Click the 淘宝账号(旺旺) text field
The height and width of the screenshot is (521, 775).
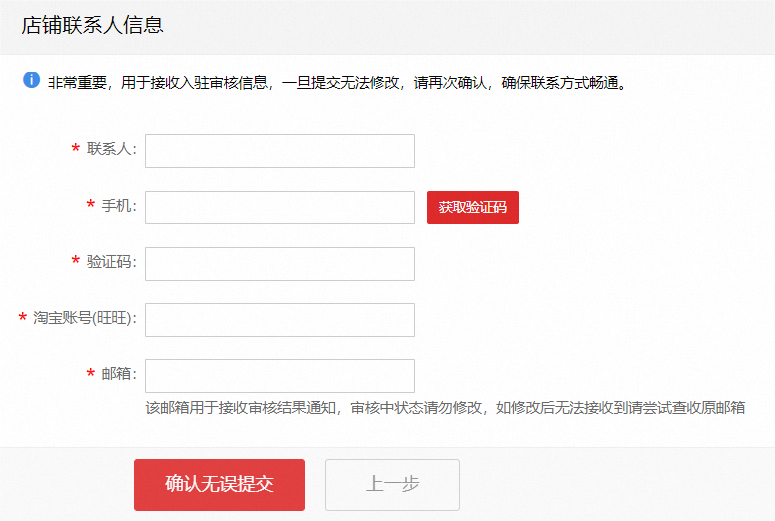click(280, 320)
